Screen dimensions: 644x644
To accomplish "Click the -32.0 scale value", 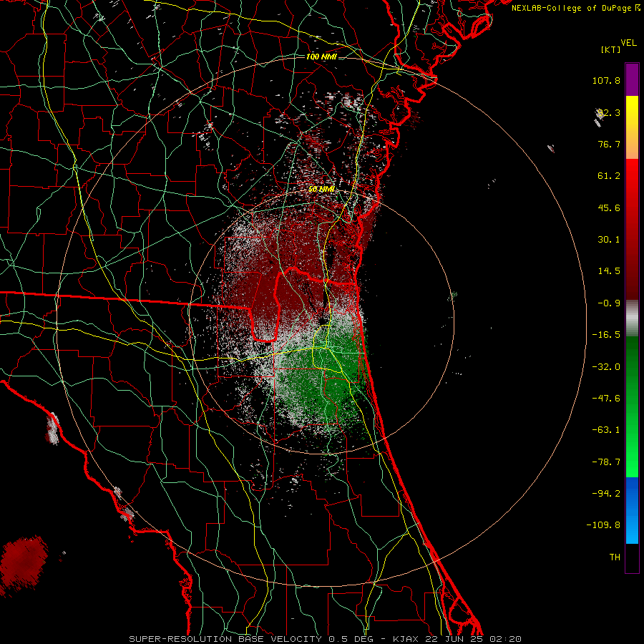I will pyautogui.click(x=606, y=367).
